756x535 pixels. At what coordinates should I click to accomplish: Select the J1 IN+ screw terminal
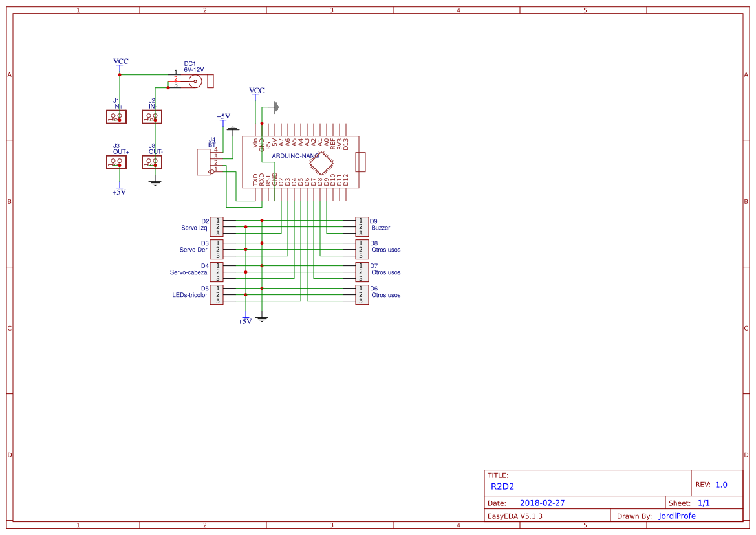point(115,117)
